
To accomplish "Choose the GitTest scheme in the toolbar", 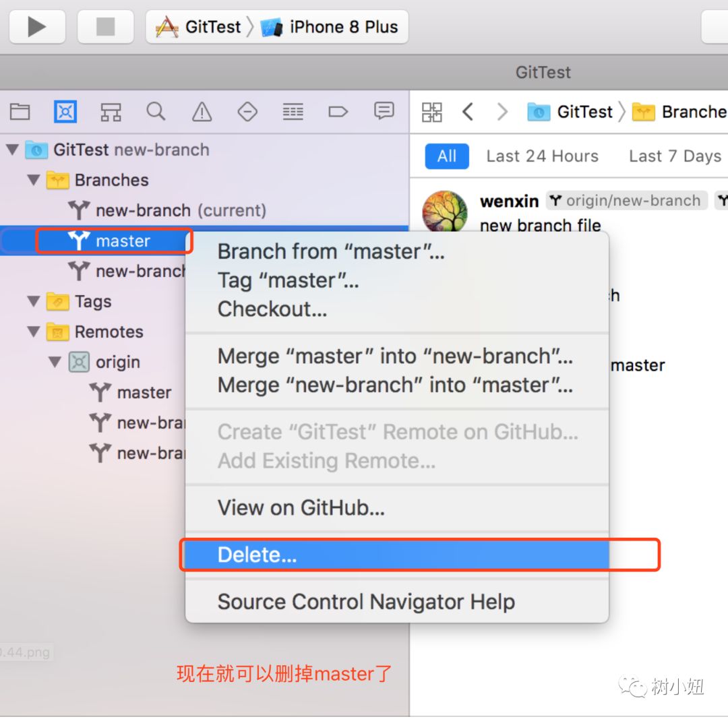I will 198,27.
